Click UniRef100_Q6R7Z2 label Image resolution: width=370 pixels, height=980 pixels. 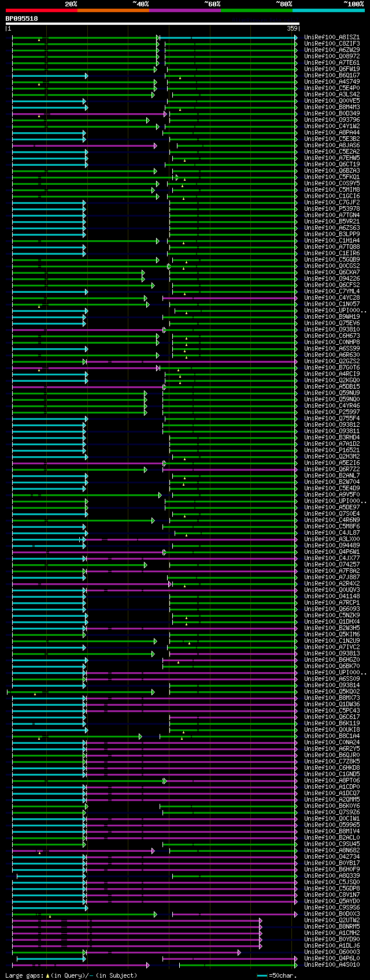pyautogui.click(x=332, y=469)
